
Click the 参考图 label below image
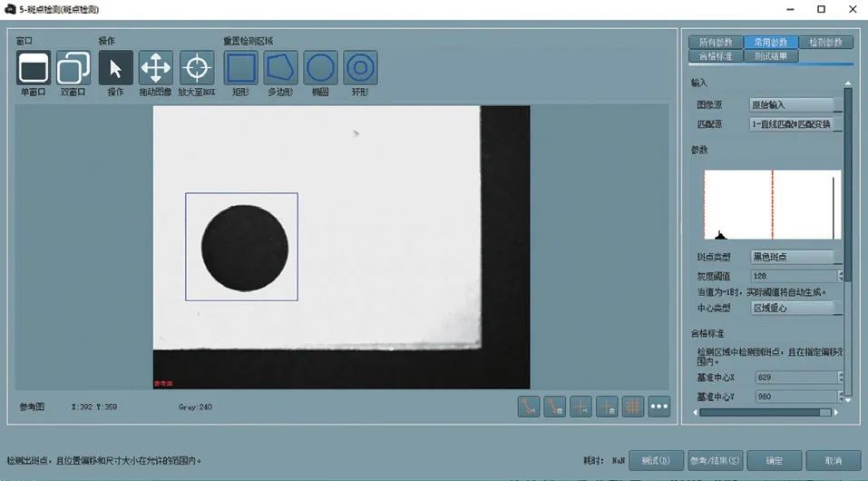point(32,407)
